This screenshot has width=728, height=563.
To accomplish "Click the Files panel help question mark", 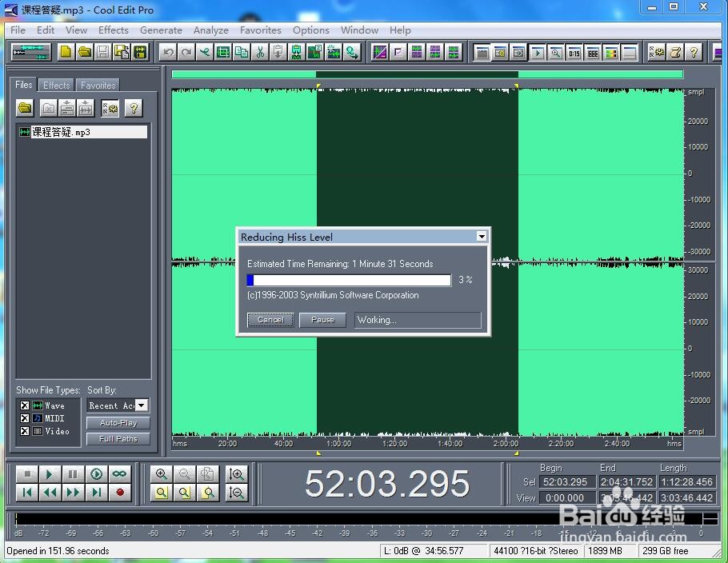I will tap(134, 108).
